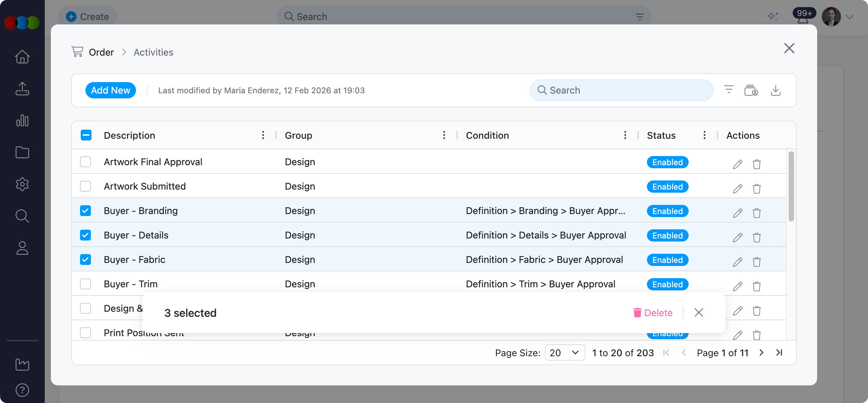Delete the 3 selected activities
868x403 pixels.
653,312
